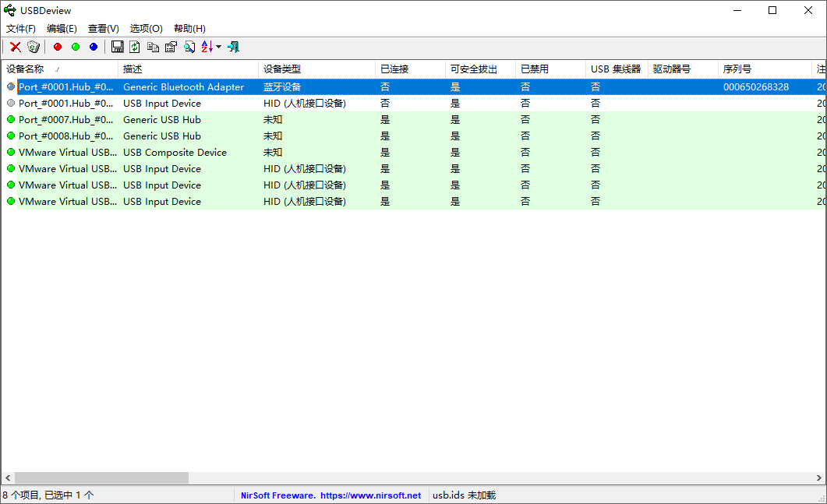Click the USBDeview app icon in title bar
This screenshot has height=504, width=827.
[x=10, y=11]
